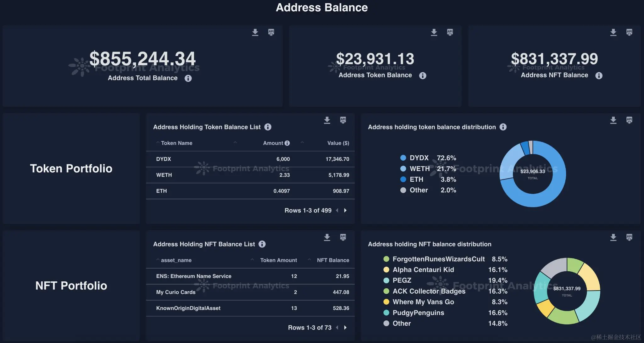
Task: Download the Address Holding NFT Balance List
Action: coord(327,237)
